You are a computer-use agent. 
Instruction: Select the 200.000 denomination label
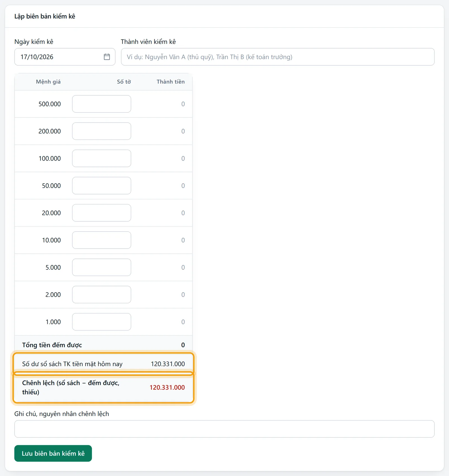point(50,131)
